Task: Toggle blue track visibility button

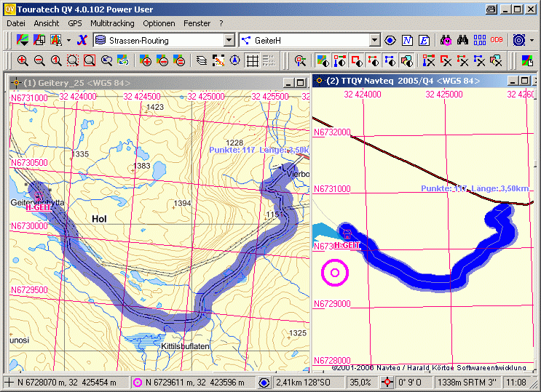Action: 390,61
